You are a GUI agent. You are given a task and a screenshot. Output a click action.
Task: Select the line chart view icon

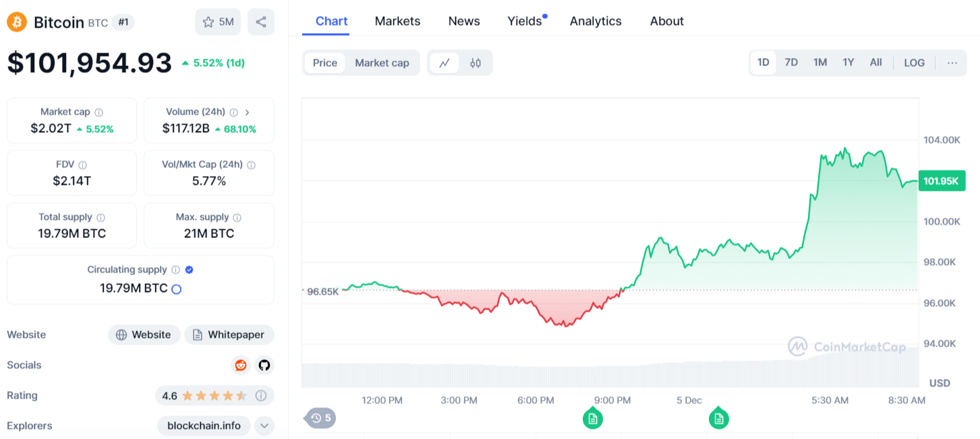(444, 63)
